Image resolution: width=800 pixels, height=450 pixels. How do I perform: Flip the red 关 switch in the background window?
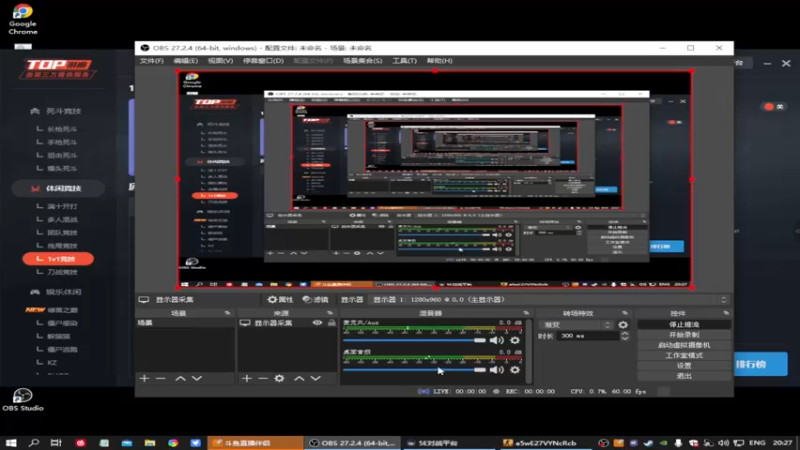[x=774, y=106]
